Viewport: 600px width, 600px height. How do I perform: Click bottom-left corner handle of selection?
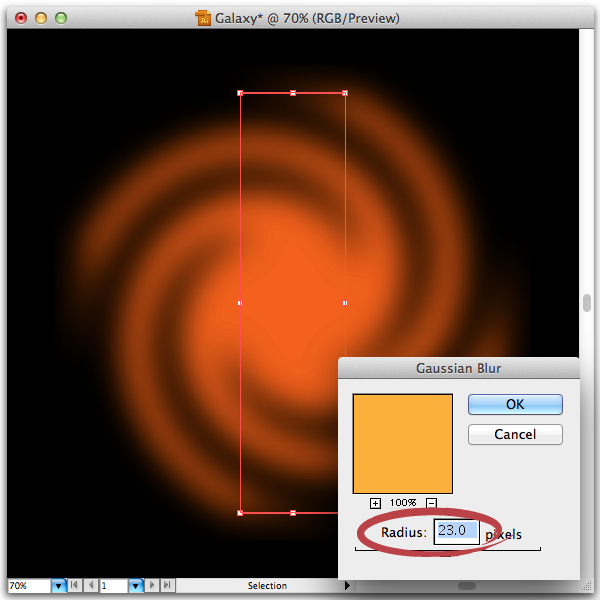(x=240, y=513)
